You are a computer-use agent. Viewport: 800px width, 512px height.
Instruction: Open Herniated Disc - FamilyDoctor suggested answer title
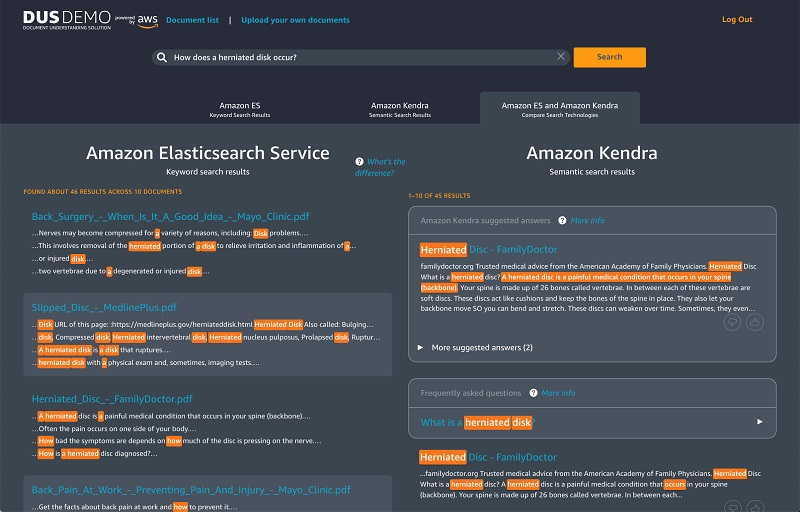[x=488, y=249]
